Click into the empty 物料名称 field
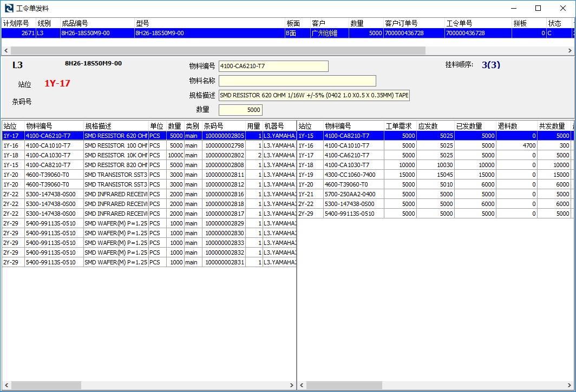Screen dimensions: 576x392 pos(297,81)
